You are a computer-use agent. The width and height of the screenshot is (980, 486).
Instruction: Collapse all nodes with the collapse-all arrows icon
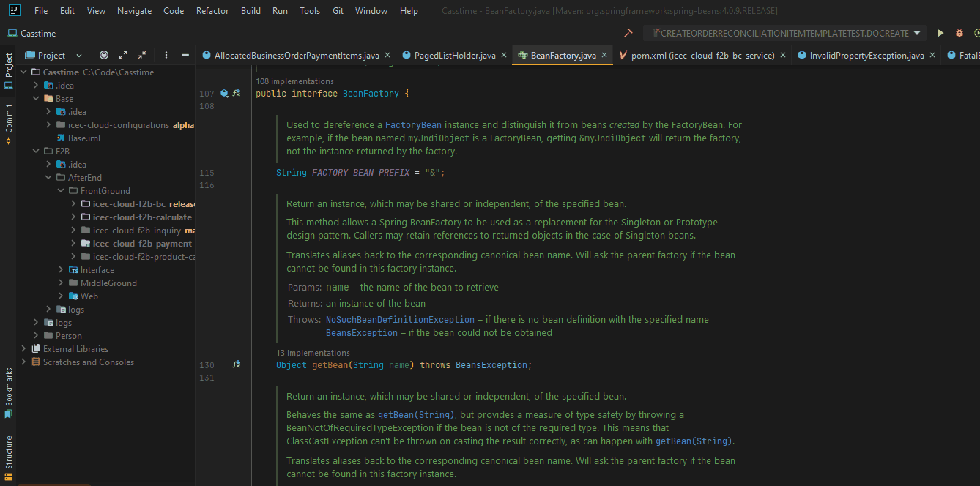[141, 54]
